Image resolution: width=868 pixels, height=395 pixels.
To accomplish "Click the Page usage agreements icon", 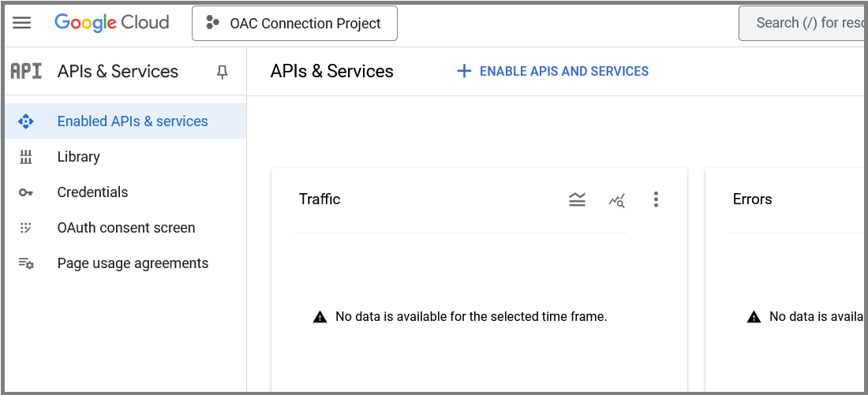I will 26,263.
